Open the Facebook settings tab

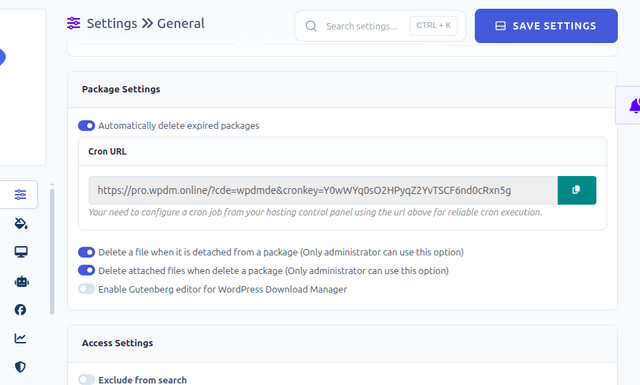(x=20, y=310)
